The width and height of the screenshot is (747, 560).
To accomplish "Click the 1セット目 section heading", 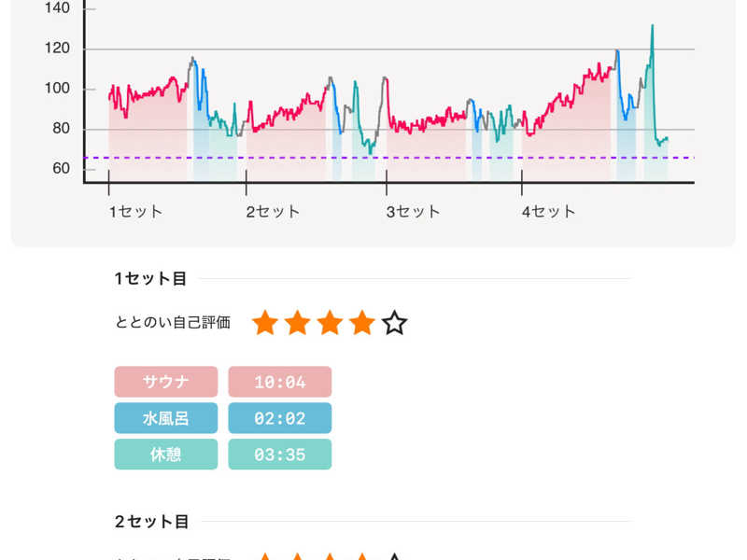I will [150, 278].
